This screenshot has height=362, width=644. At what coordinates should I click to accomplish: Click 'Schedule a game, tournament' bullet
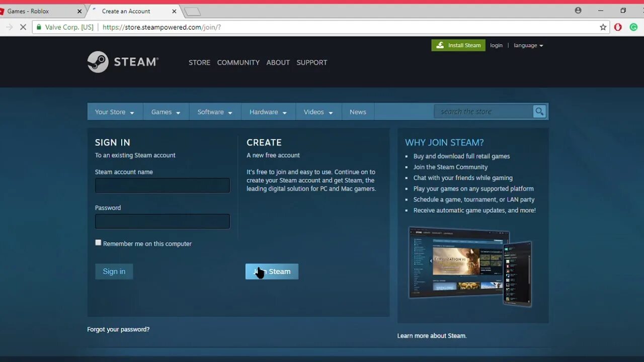coord(474,200)
